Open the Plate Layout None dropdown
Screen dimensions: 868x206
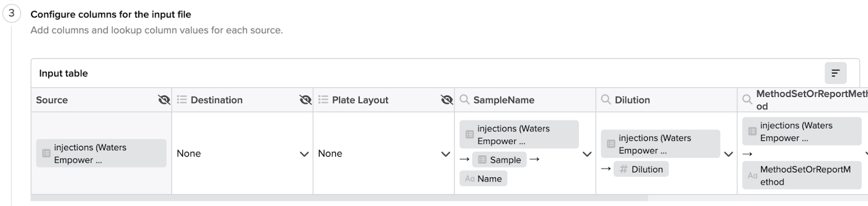384,153
